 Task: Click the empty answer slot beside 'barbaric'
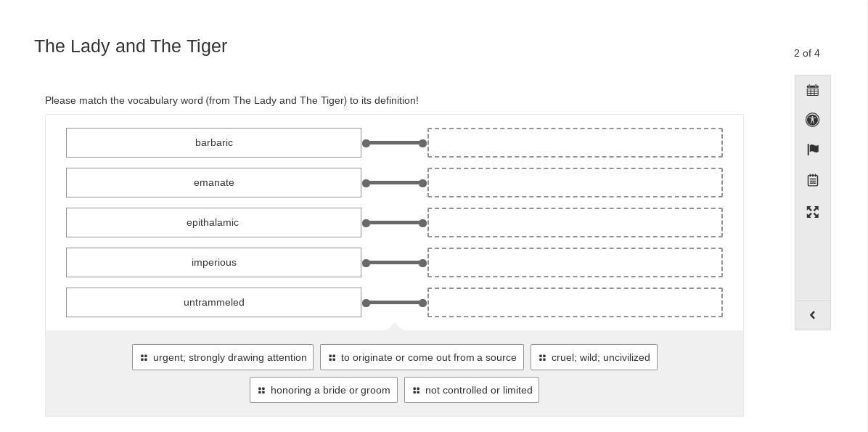pyautogui.click(x=575, y=143)
